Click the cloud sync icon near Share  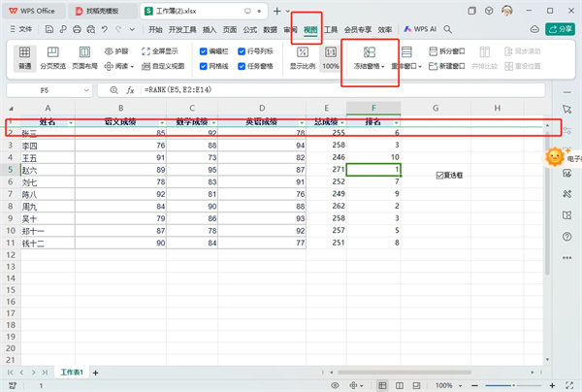pos(534,29)
